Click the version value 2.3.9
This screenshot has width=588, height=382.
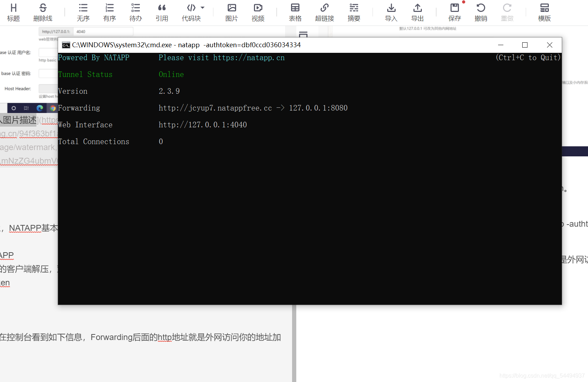point(169,91)
